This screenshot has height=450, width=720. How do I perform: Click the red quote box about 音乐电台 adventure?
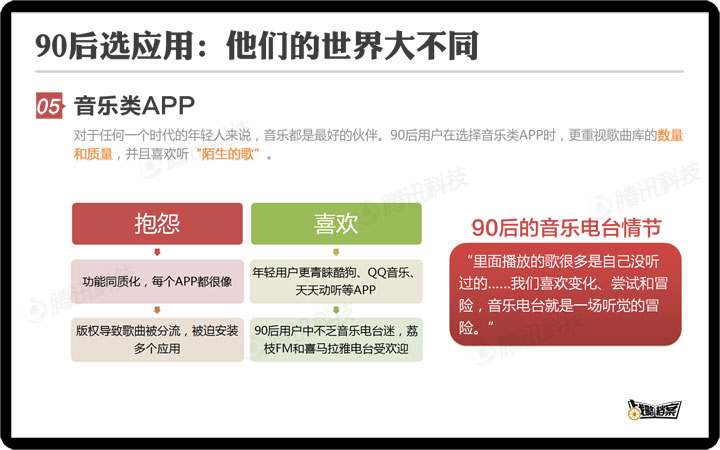pos(565,293)
